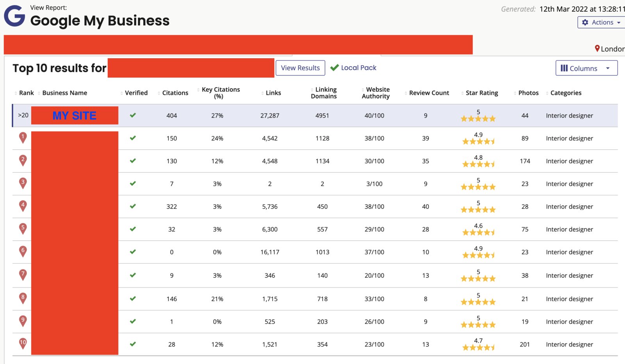Click the View Results button
Viewport: 625px width, 364px height.
[300, 68]
